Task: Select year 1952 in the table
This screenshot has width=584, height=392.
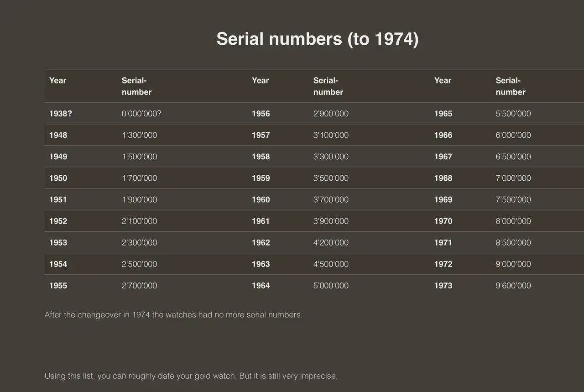Action: pos(58,221)
